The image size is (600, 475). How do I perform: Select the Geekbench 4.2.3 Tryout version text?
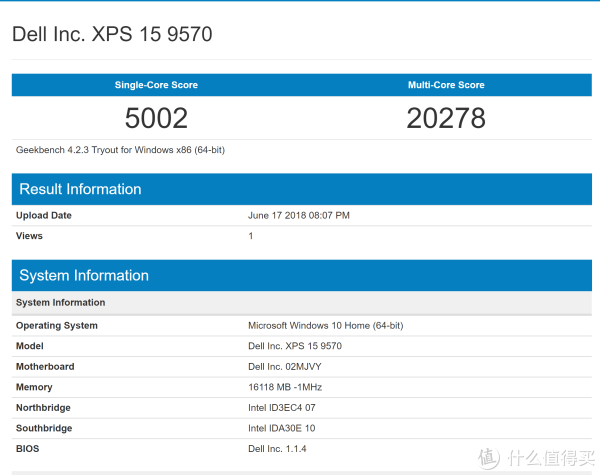point(120,150)
